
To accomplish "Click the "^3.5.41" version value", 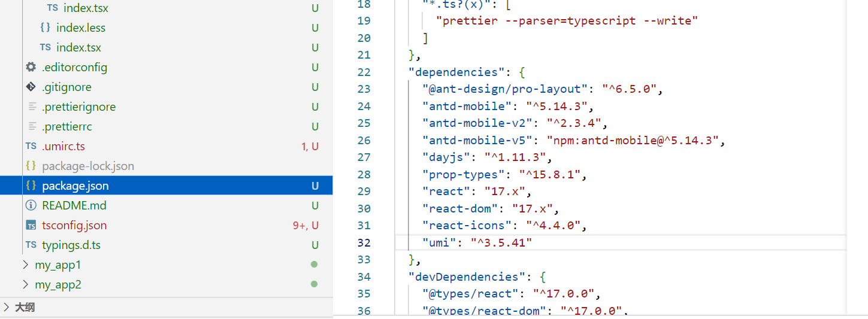I will coord(501,242).
